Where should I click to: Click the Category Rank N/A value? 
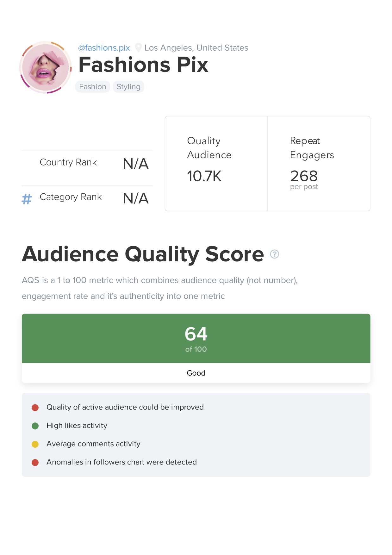click(x=135, y=198)
